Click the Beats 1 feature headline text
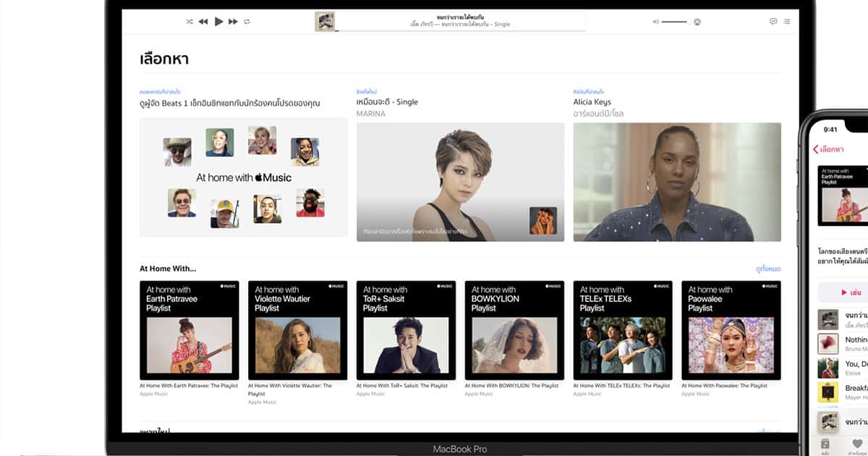Viewport: 868px width, 456px height. [230, 104]
